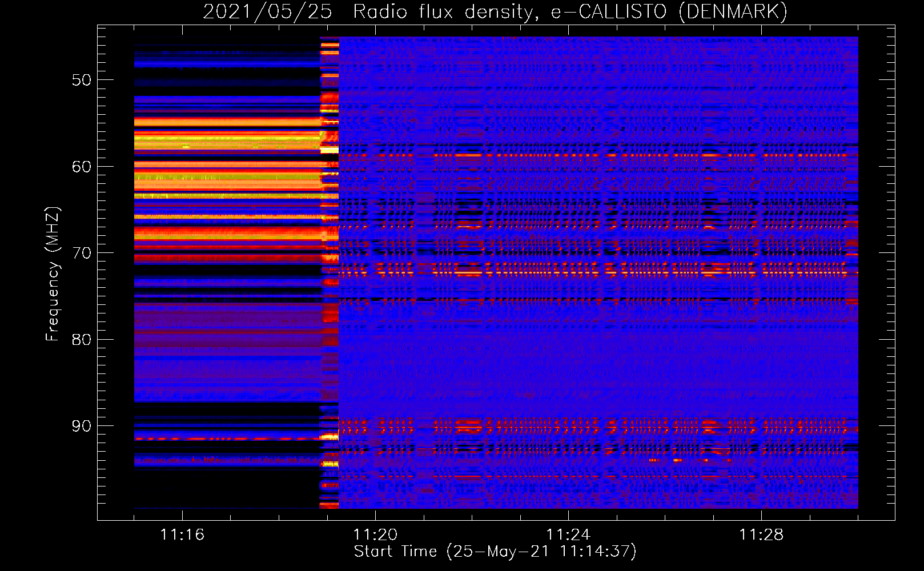Click the 11:28 time tick label
Image resolution: width=924 pixels, height=571 pixels.
[761, 535]
